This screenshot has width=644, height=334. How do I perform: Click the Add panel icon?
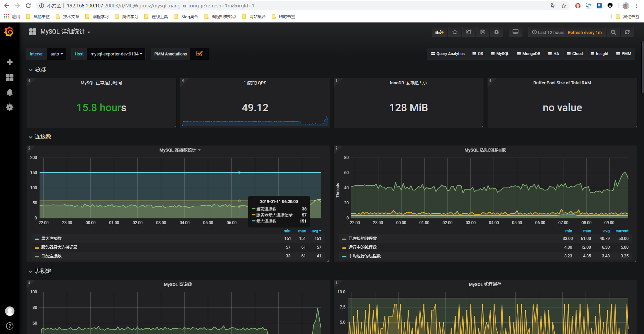pos(439,32)
